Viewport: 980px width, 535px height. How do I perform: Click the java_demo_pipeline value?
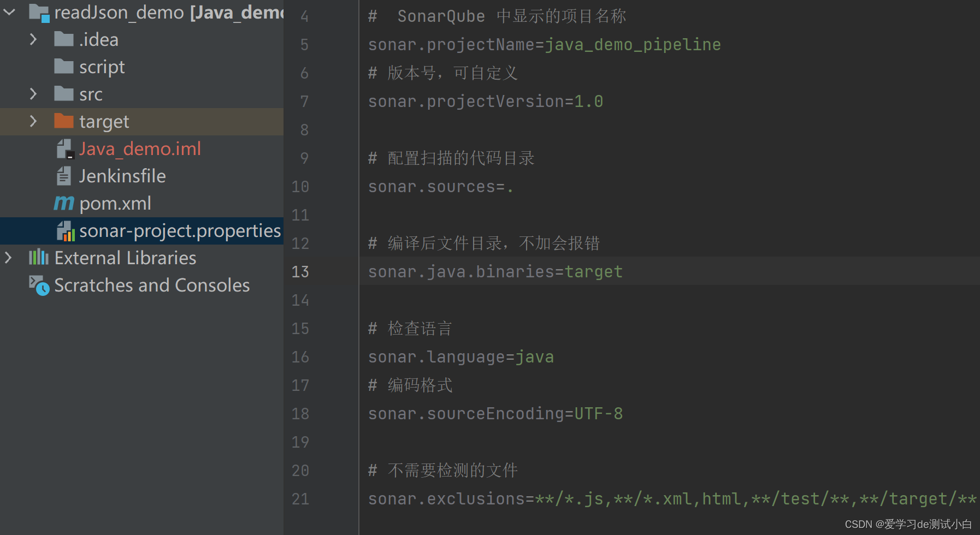tap(633, 45)
